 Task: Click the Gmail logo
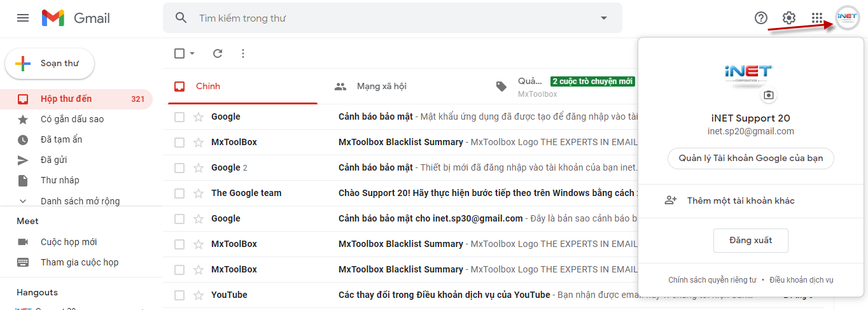76,18
